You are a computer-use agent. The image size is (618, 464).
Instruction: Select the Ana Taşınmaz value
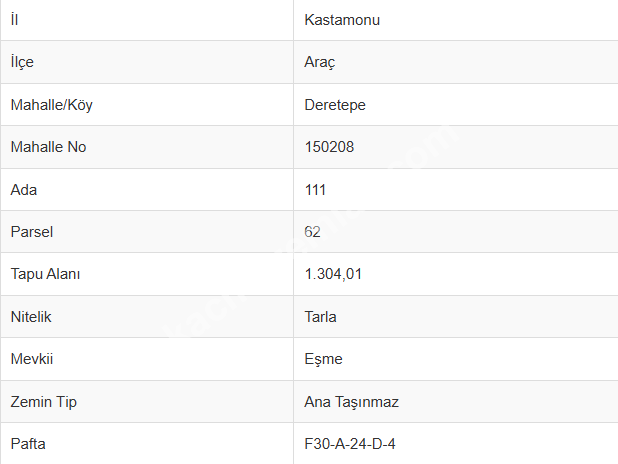point(352,401)
